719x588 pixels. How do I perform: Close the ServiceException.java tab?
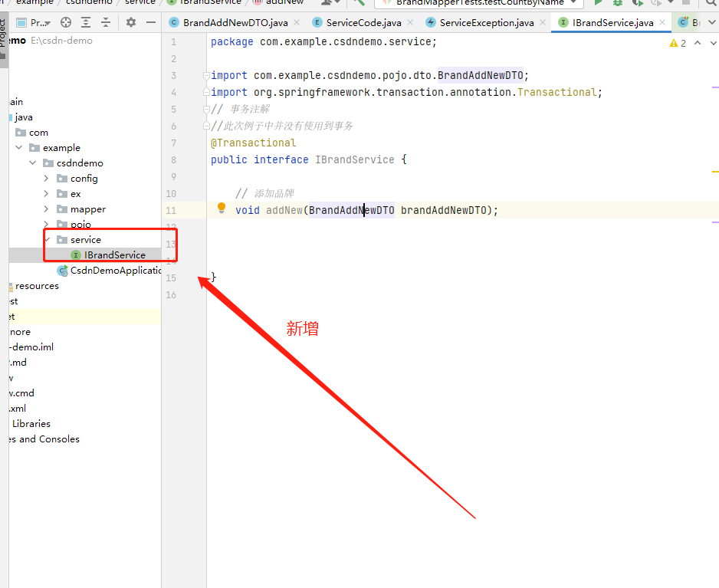coord(543,22)
